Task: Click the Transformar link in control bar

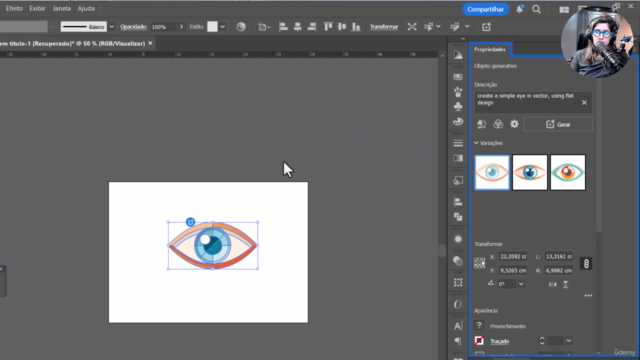Action: [x=384, y=27]
